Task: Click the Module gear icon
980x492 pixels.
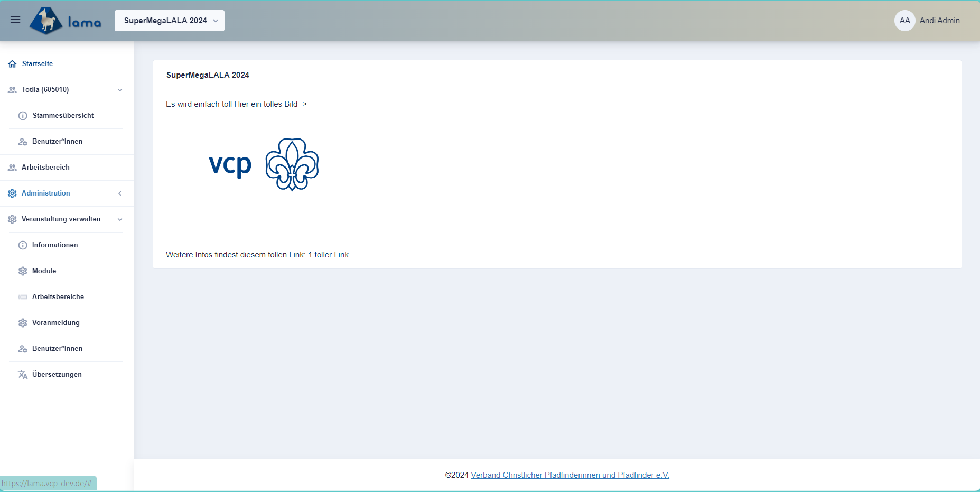Action: (23, 271)
